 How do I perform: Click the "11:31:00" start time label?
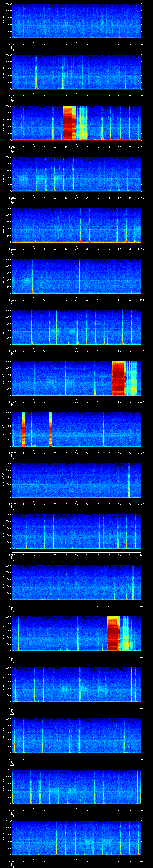(x=12, y=504)
